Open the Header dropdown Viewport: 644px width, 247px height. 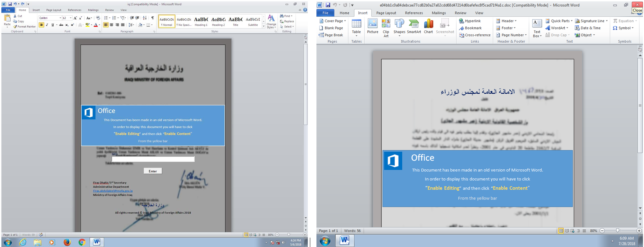coord(507,21)
